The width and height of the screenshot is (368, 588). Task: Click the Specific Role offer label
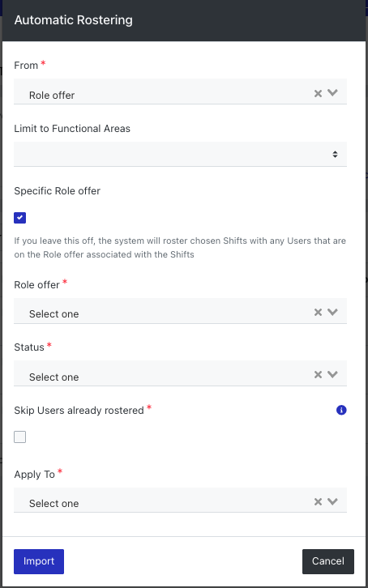57,191
